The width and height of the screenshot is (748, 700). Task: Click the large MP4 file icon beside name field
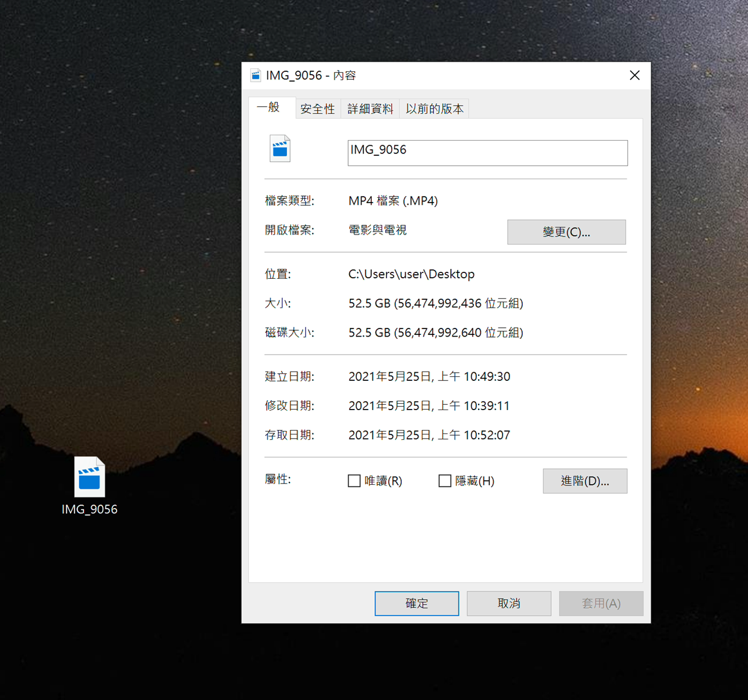coord(280,149)
